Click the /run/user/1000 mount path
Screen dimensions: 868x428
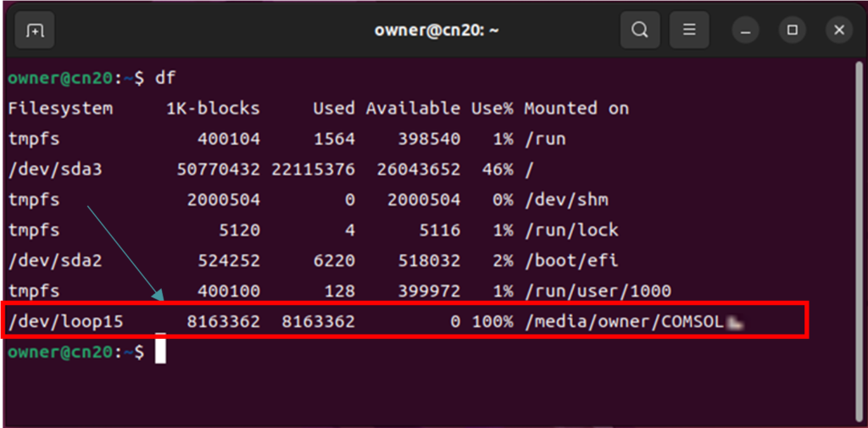tap(598, 292)
